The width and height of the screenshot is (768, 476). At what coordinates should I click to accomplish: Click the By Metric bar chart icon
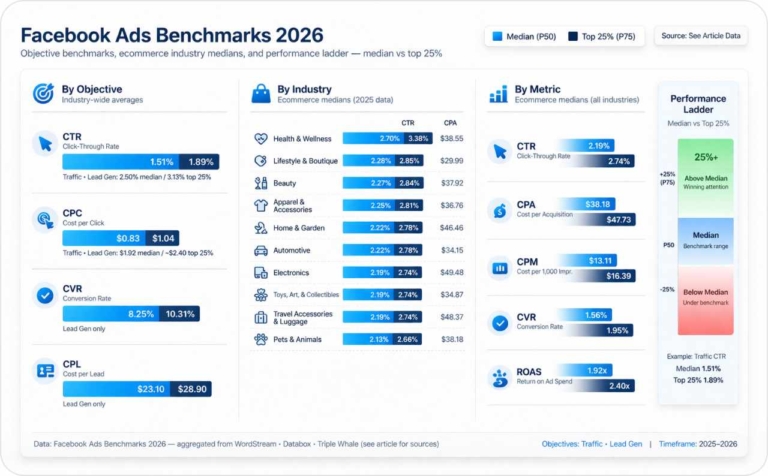coord(498,94)
